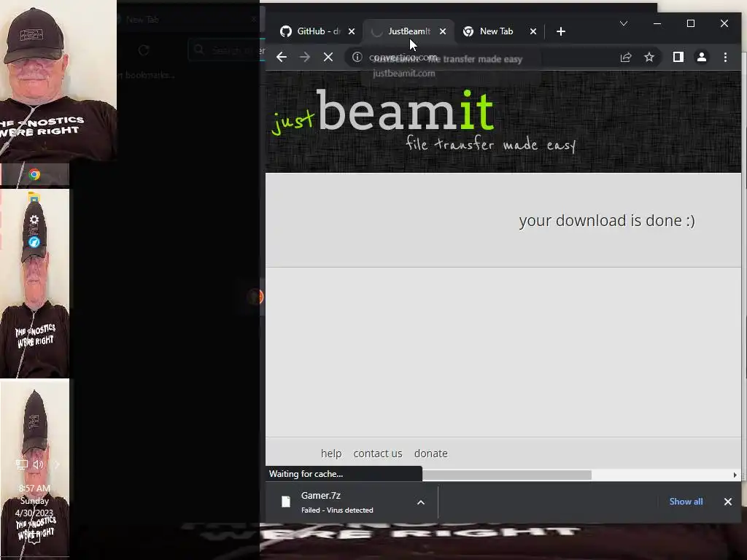Image resolution: width=747 pixels, height=560 pixels.
Task: Close the JustBeamIt tab
Action: click(x=443, y=31)
